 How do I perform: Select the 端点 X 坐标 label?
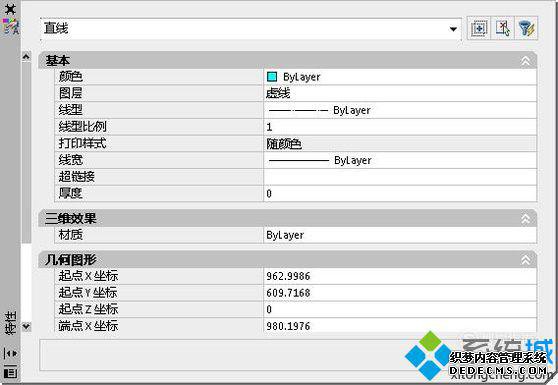coord(88,326)
